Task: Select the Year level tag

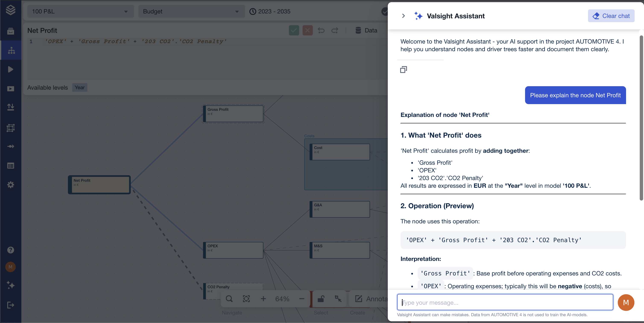Action: [x=80, y=87]
